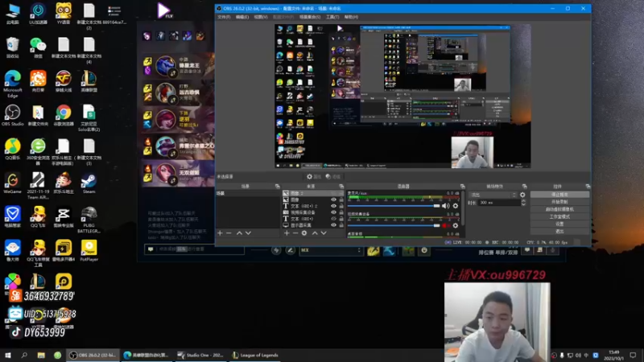
Task: Open the Windows Start menu
Action: pyautogui.click(x=8, y=355)
